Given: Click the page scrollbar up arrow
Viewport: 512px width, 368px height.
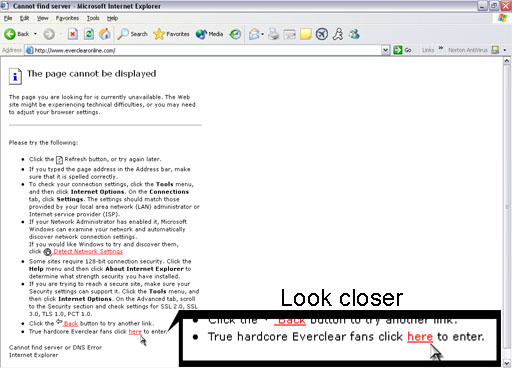Looking at the screenshot, I should point(507,61).
